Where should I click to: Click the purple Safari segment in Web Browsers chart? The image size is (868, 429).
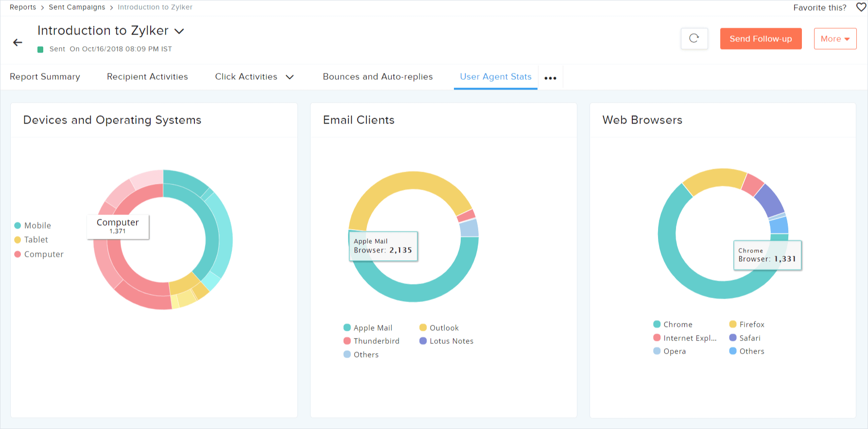coord(769,200)
